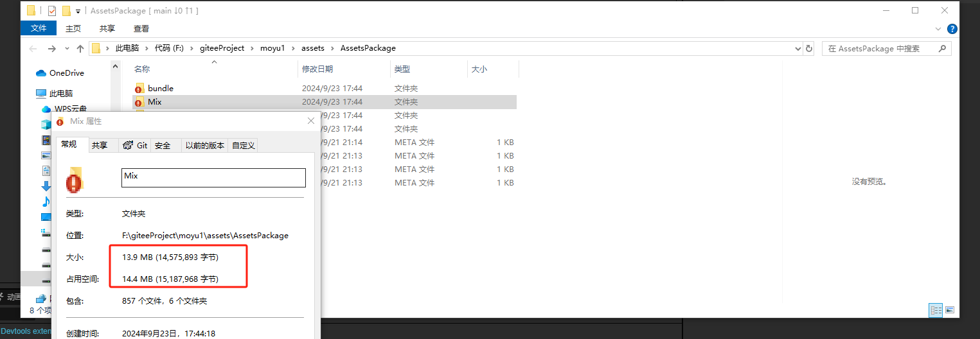Click location path F:\giteeProject\moyu1\assets\AssetsPackage
Image resolution: width=980 pixels, height=339 pixels.
205,236
